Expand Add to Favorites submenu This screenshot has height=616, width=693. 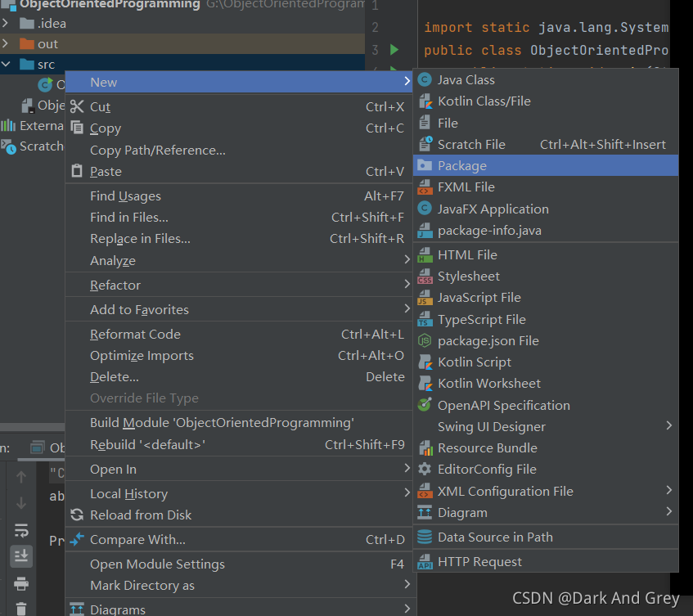tap(239, 310)
